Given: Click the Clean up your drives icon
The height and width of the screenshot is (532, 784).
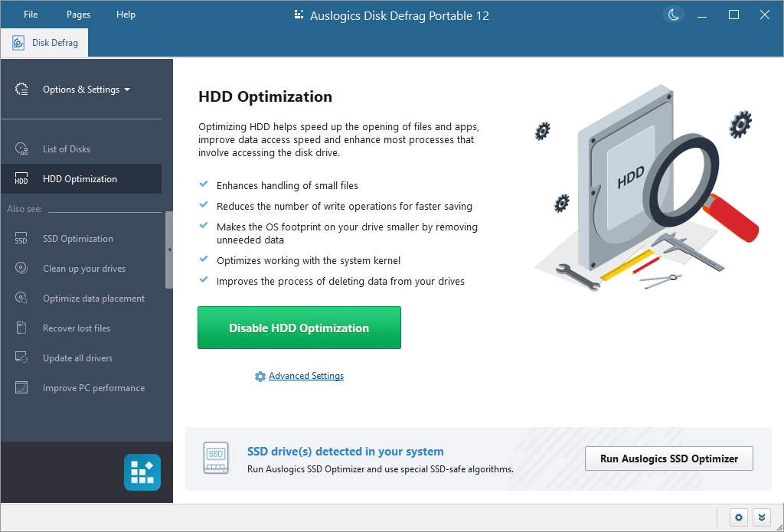Looking at the screenshot, I should [x=22, y=268].
